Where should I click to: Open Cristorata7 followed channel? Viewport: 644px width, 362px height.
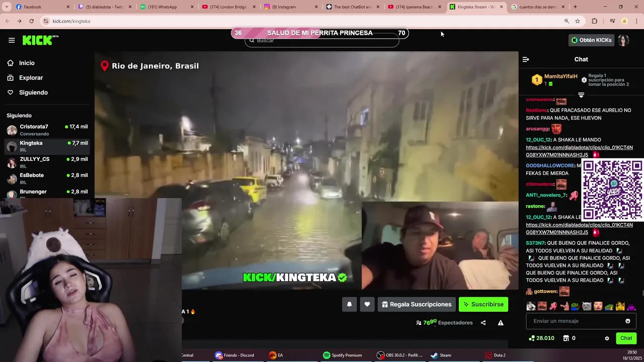pyautogui.click(x=47, y=130)
